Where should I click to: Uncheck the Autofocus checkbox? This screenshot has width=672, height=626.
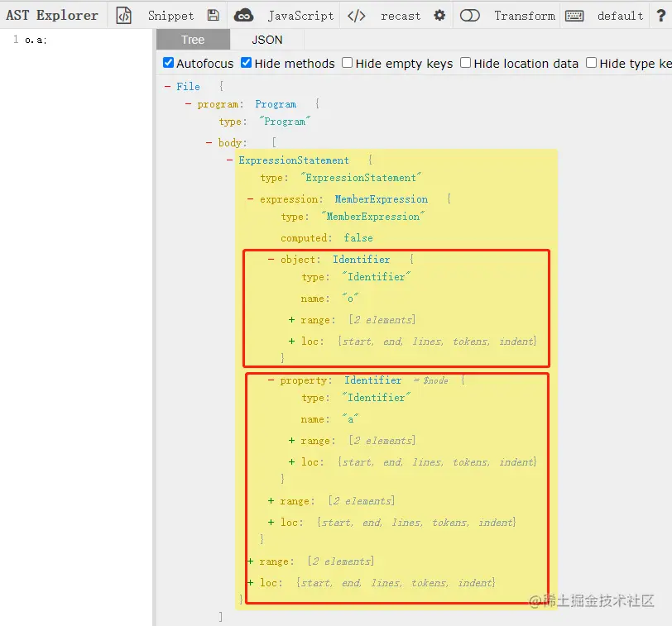tap(167, 63)
